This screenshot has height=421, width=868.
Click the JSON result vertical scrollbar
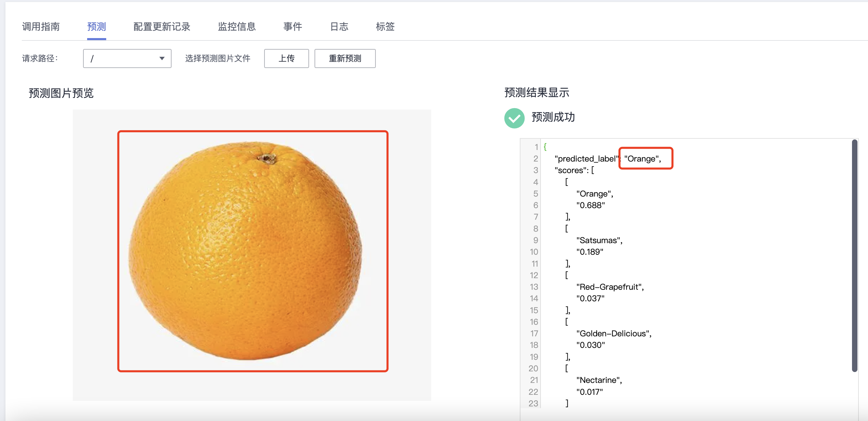coord(854,255)
